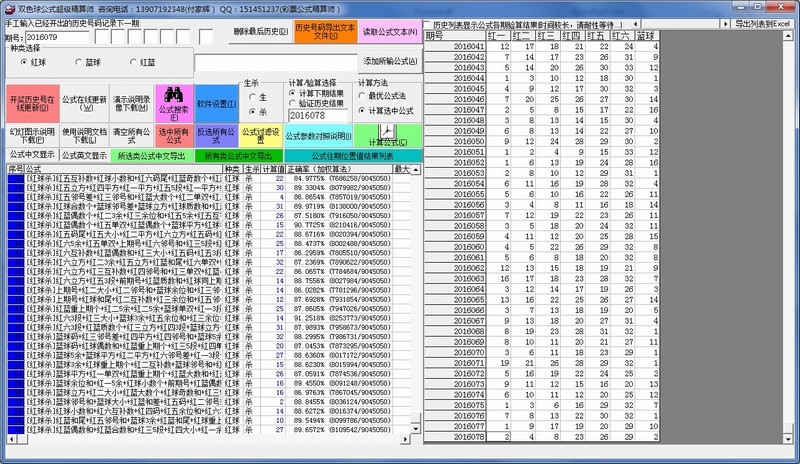Enable the history list display checkbox

(x=428, y=22)
